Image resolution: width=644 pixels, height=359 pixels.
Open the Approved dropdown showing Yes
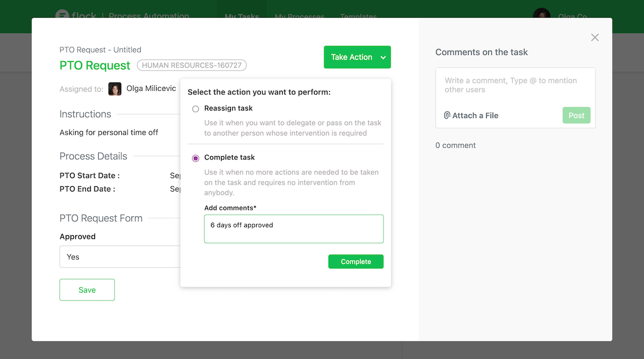point(120,257)
